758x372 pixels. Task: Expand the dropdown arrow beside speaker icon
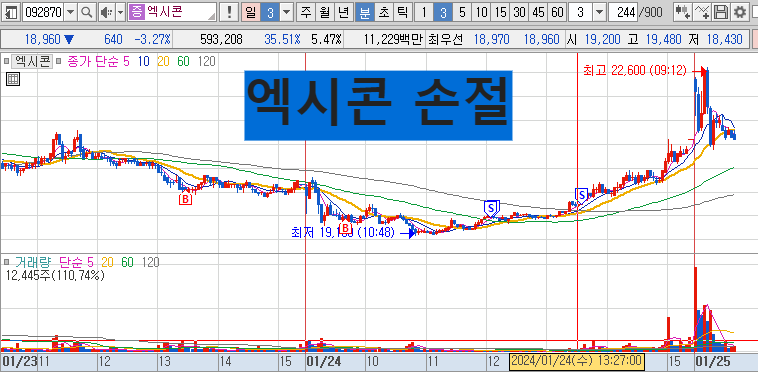point(120,12)
